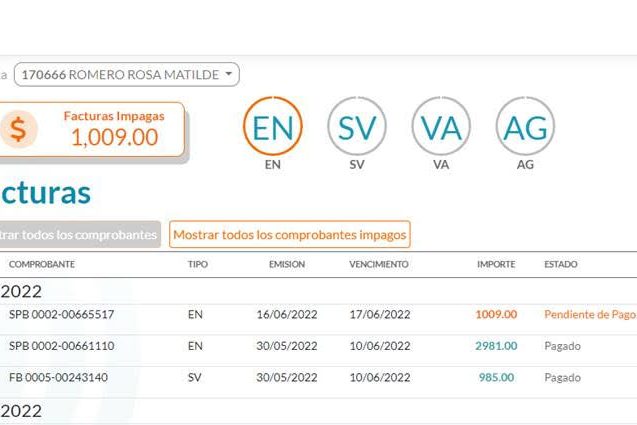Select the VA service circle icon
The height and width of the screenshot is (425, 637).
tap(441, 127)
